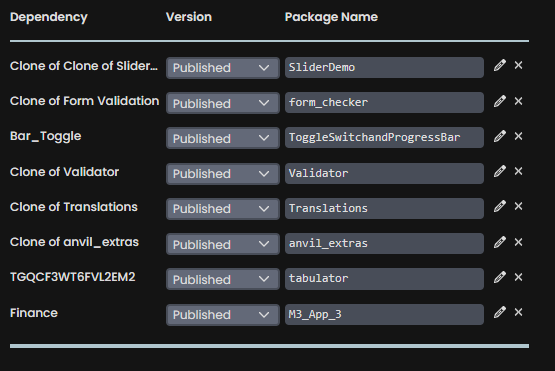This screenshot has width=555, height=371.
Task: Remove the Bar_Toggle dependency with its X icon
Action: [x=518, y=136]
